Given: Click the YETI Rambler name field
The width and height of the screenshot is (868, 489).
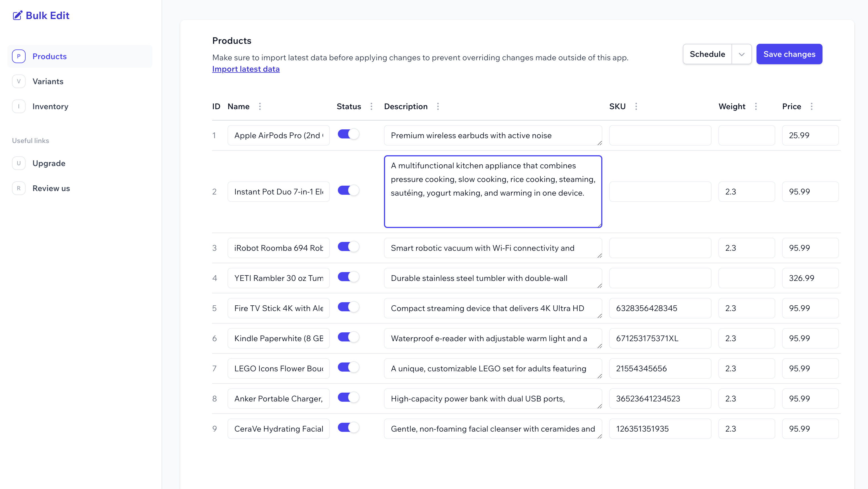Looking at the screenshot, I should (279, 278).
